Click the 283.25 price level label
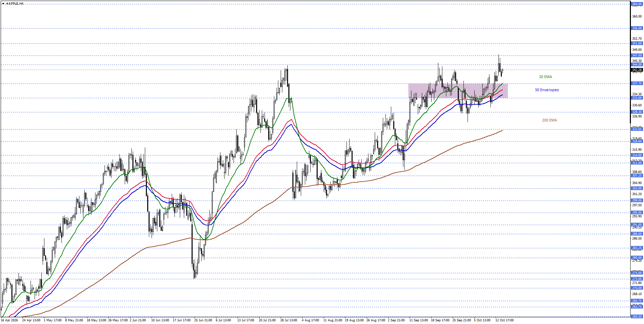 coord(637,248)
